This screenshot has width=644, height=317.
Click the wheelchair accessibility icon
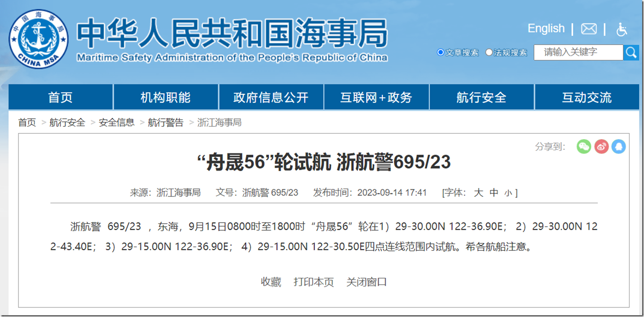click(x=622, y=29)
